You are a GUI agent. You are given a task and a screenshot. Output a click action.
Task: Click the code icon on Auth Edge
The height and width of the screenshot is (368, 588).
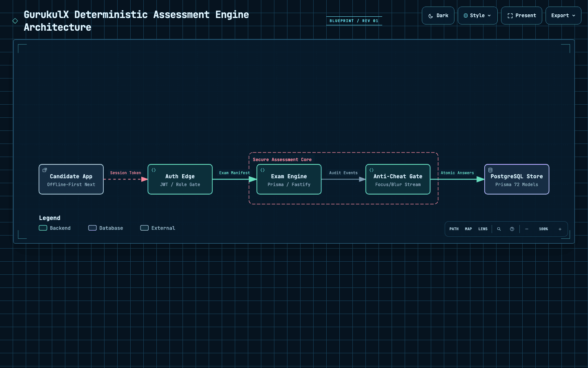coord(154,170)
